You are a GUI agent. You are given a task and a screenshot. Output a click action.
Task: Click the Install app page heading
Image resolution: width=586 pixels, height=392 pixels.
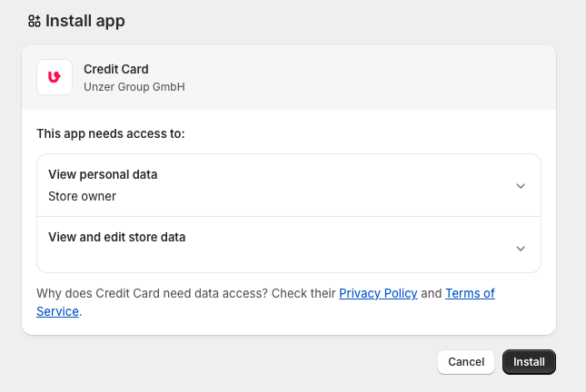[x=85, y=21]
